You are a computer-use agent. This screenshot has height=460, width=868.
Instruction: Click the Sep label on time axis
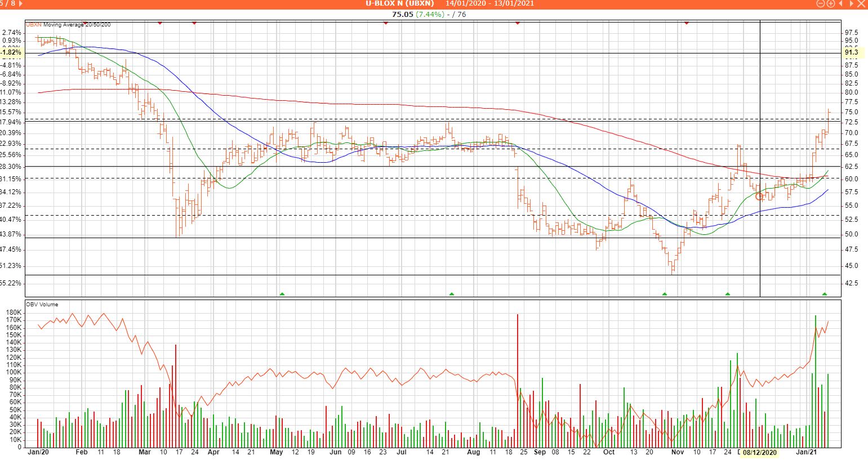[x=540, y=452]
